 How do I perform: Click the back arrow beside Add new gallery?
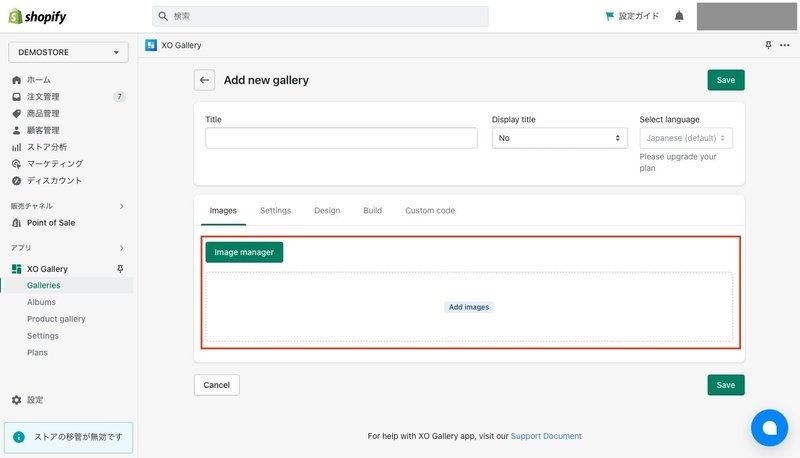(x=204, y=80)
